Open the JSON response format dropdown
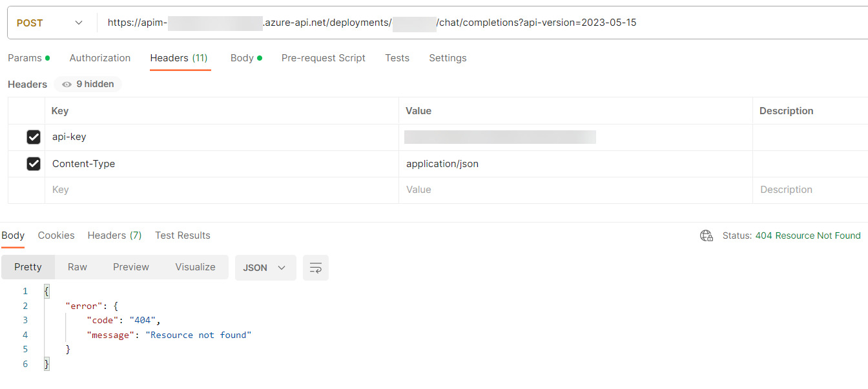The width and height of the screenshot is (868, 389). [x=265, y=267]
